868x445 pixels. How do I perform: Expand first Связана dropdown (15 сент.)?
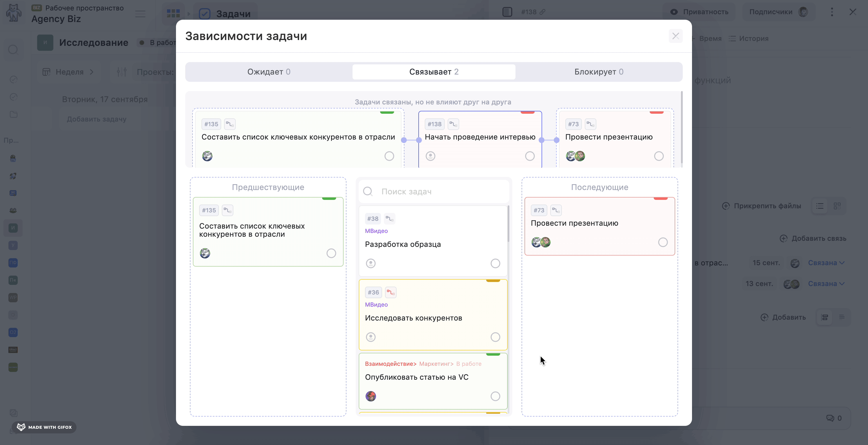(x=826, y=263)
